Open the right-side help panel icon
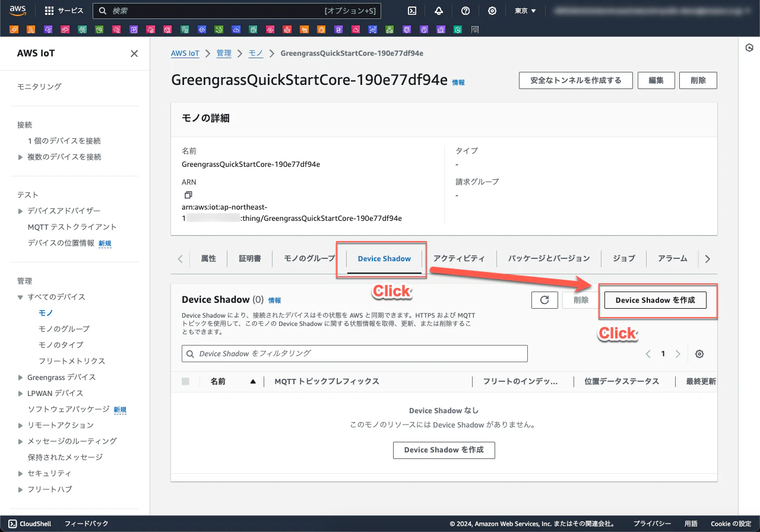The image size is (760, 532). point(749,48)
